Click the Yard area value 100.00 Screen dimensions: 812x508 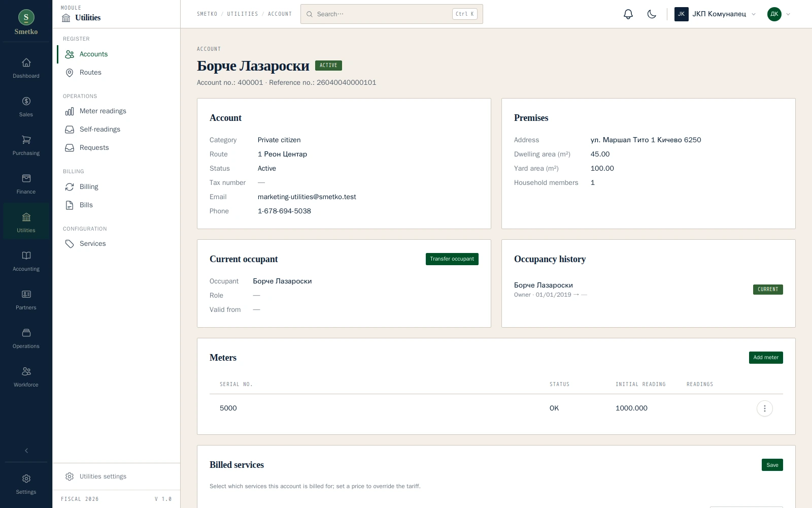coord(602,169)
